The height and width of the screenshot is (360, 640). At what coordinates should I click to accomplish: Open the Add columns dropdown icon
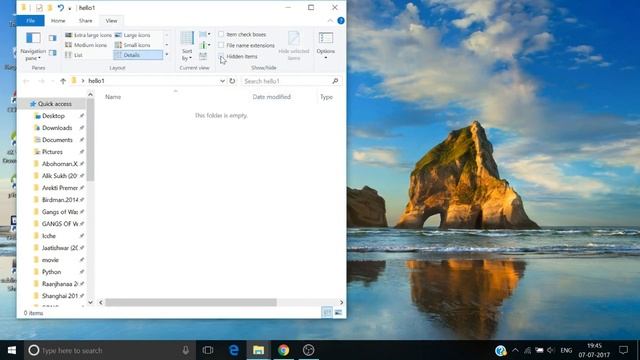pos(204,45)
